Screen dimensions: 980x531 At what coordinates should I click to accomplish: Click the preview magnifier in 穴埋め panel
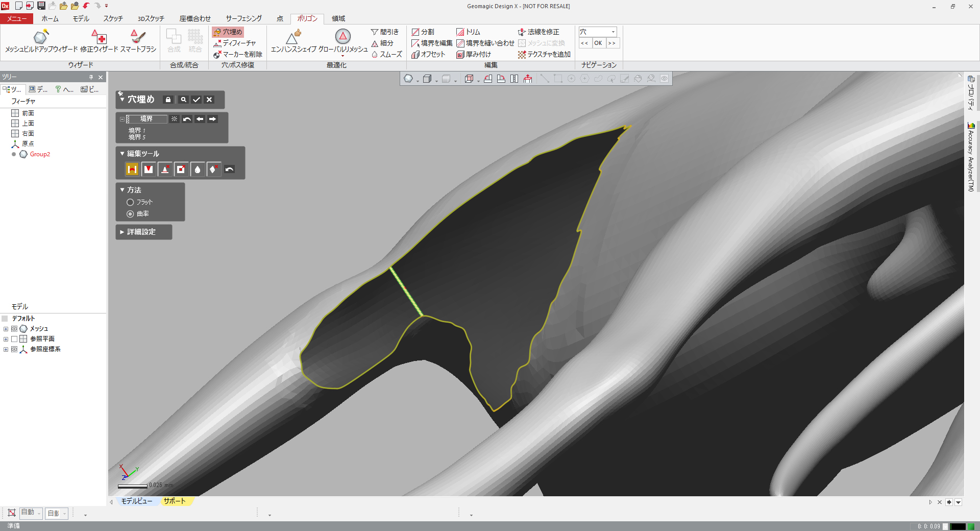pos(183,100)
